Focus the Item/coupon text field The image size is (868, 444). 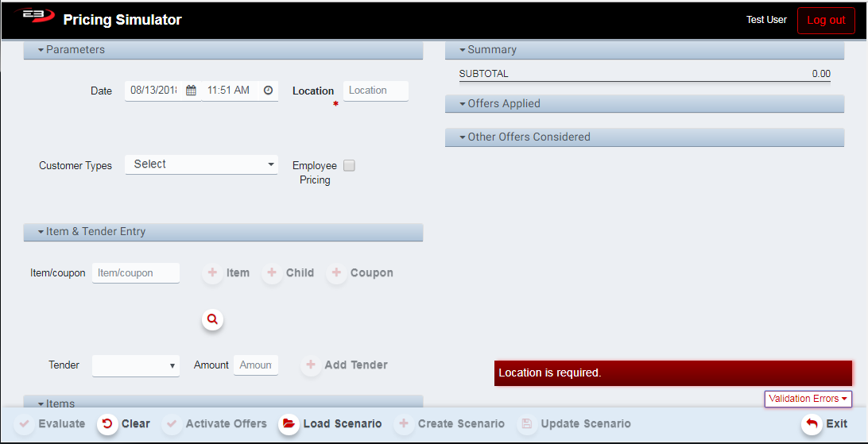coord(136,273)
